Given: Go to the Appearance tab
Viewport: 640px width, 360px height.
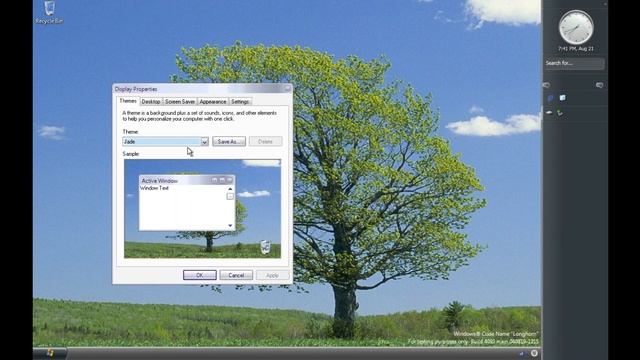Looking at the screenshot, I should 213,102.
